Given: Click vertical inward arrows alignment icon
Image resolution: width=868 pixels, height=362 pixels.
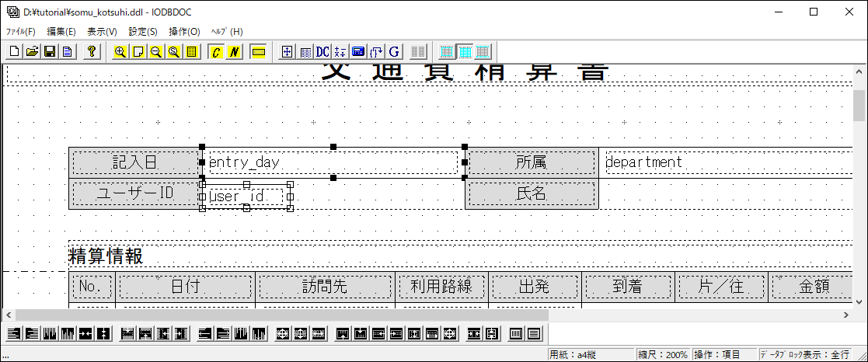Looking at the screenshot, I should pos(103,333).
